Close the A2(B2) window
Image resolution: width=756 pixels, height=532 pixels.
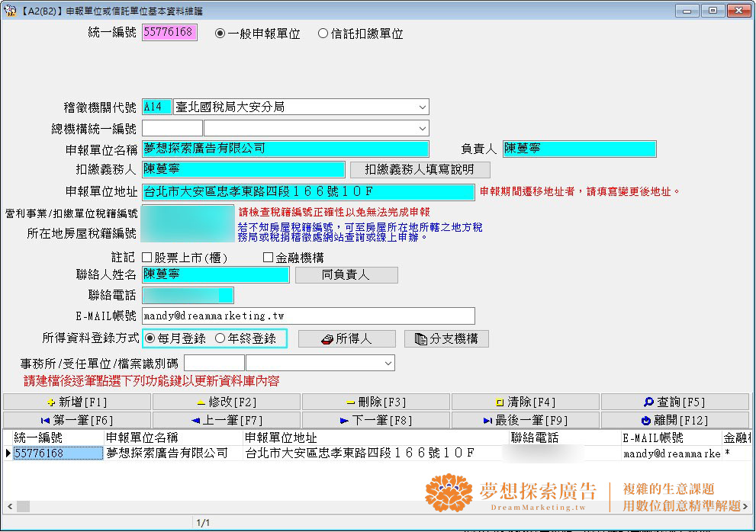pos(738,11)
